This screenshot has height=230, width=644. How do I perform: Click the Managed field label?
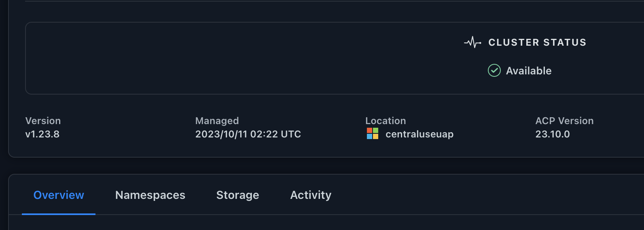click(x=217, y=121)
